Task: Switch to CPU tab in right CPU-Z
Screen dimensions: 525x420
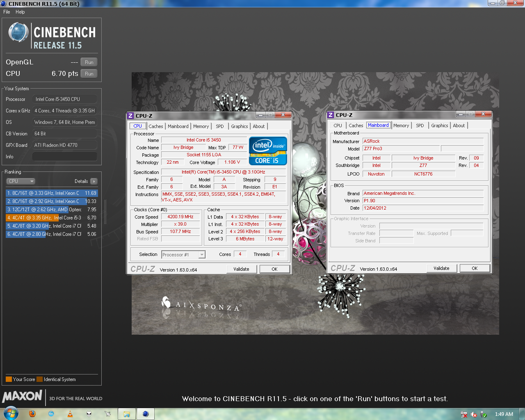Action: click(338, 126)
